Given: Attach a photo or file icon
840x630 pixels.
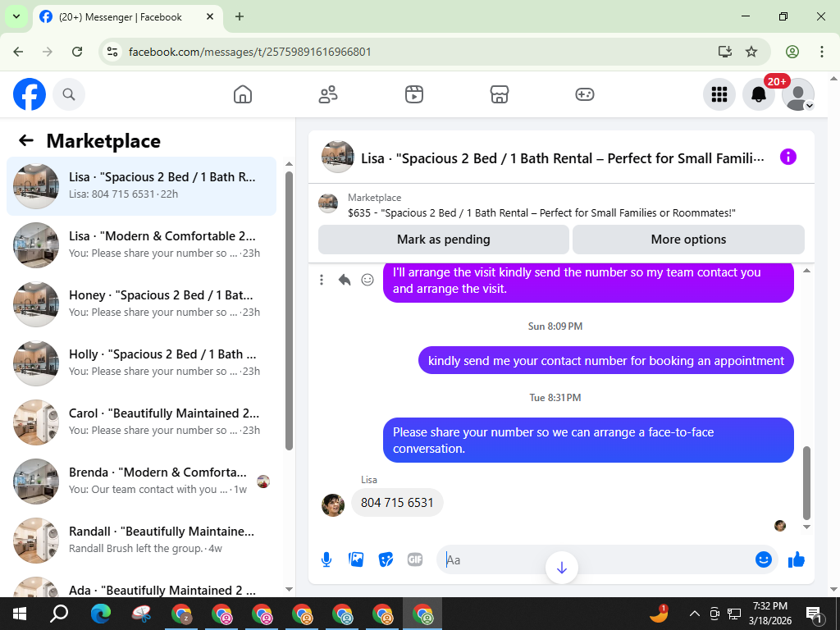Looking at the screenshot, I should pyautogui.click(x=356, y=559).
